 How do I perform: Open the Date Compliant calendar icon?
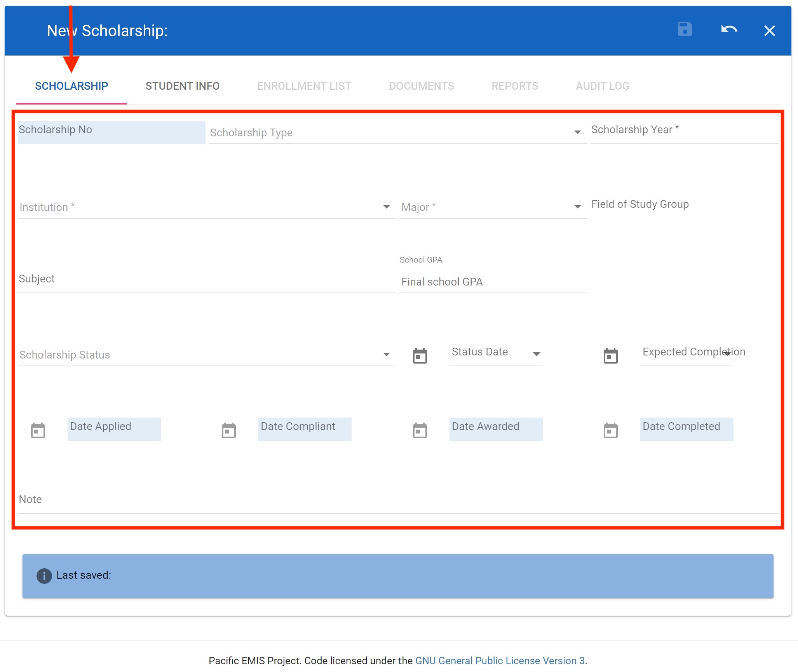228,430
